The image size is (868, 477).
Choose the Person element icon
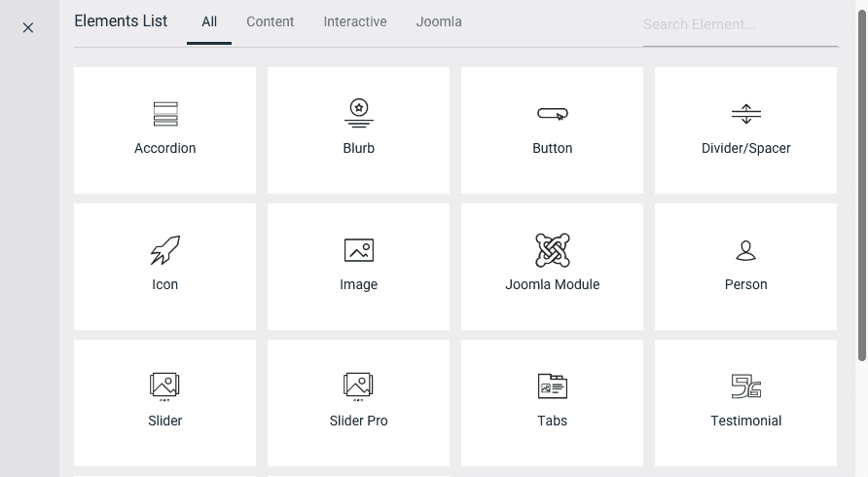point(746,250)
